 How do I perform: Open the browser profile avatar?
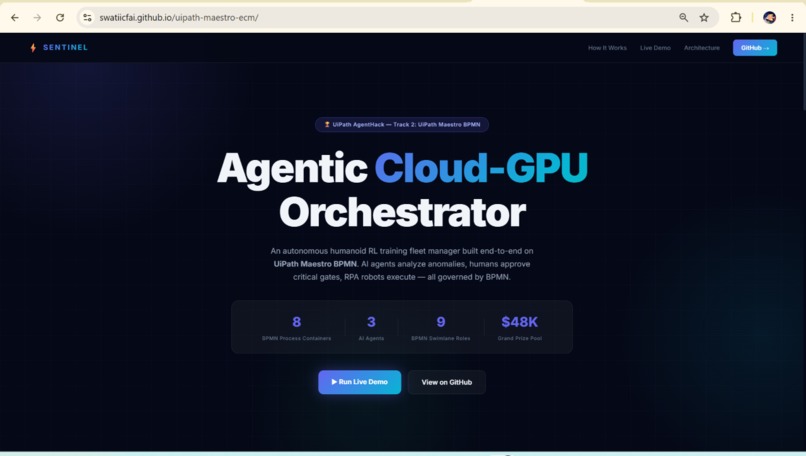(x=770, y=17)
